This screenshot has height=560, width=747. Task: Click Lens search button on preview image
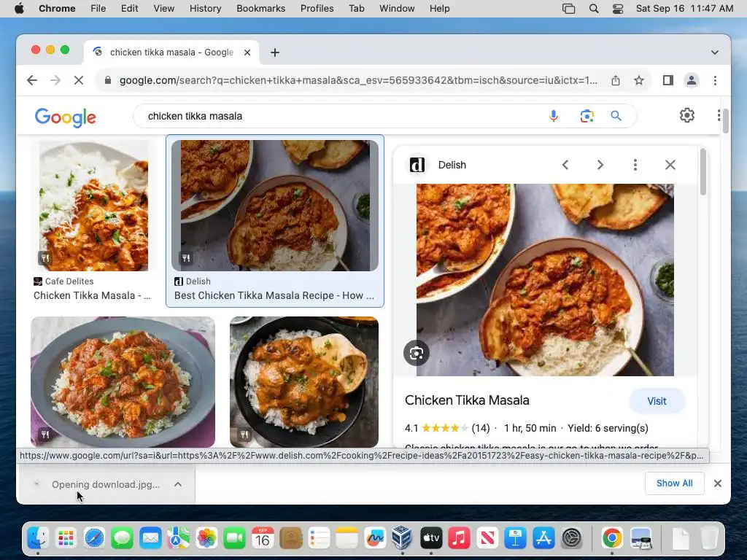point(417,354)
